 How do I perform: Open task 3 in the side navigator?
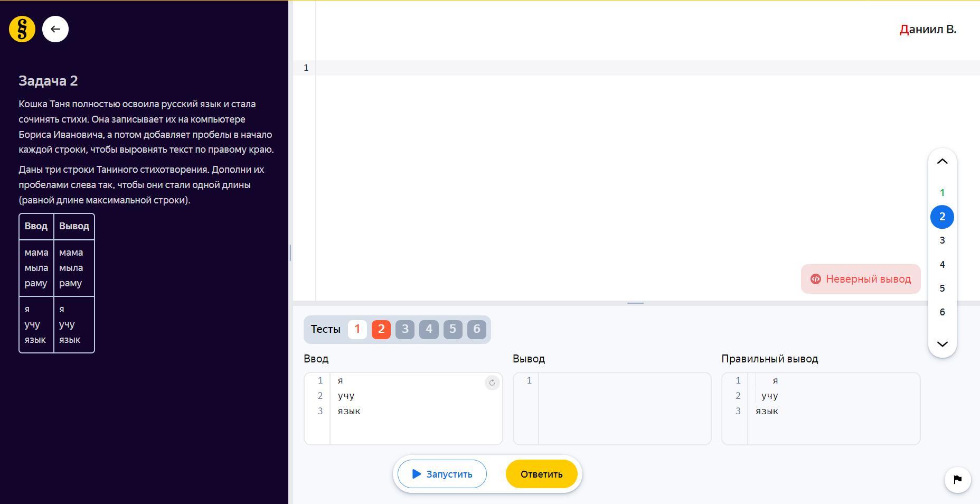pyautogui.click(x=942, y=240)
